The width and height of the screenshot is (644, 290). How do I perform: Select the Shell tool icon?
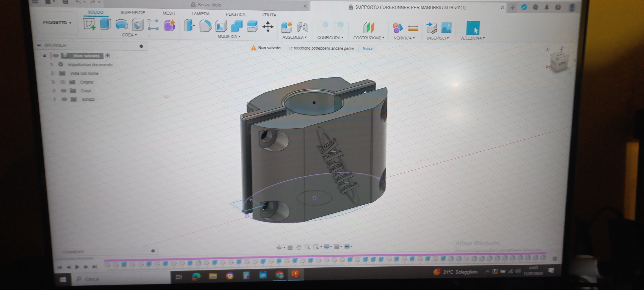pyautogui.click(x=221, y=26)
